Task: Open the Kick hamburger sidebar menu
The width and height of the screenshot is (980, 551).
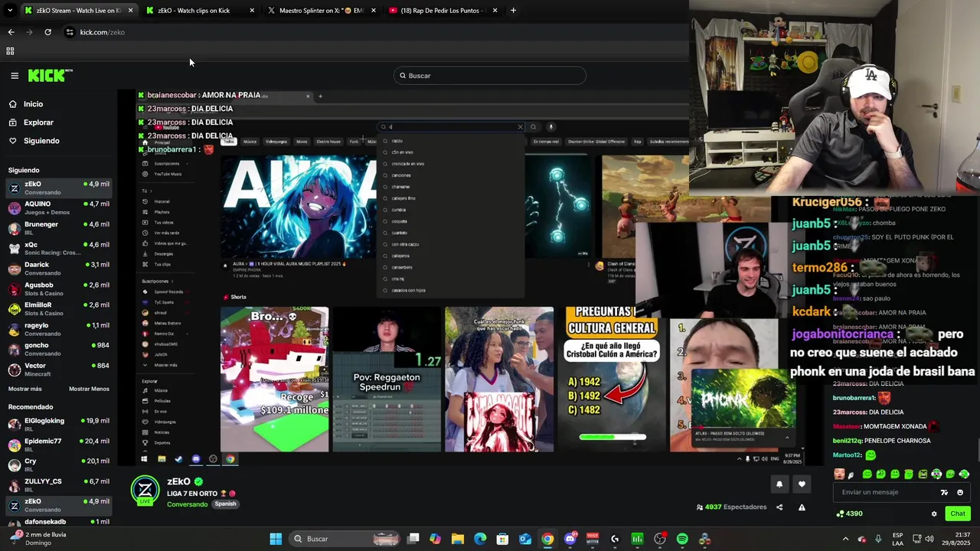Action: point(15,76)
